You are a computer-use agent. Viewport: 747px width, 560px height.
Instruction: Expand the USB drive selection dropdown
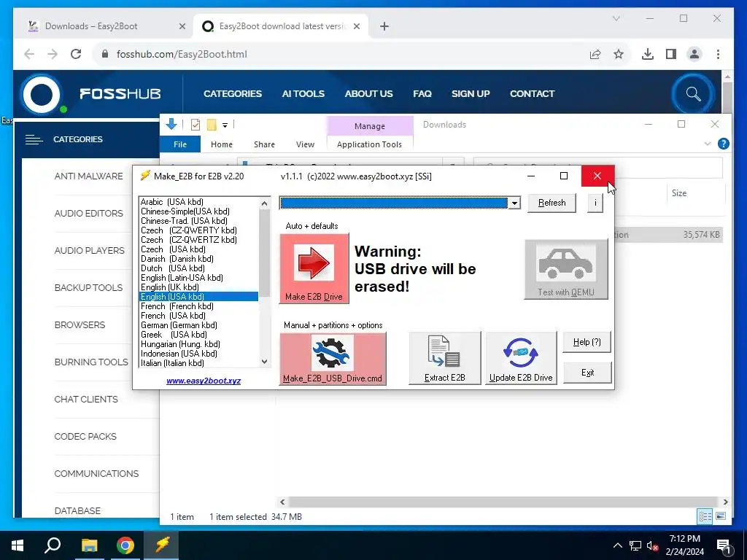pos(514,203)
